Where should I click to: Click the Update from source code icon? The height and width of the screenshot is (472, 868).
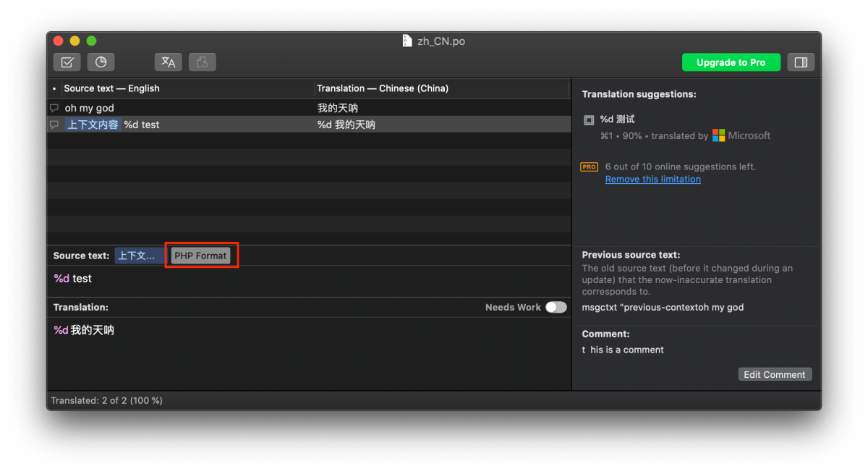(203, 62)
